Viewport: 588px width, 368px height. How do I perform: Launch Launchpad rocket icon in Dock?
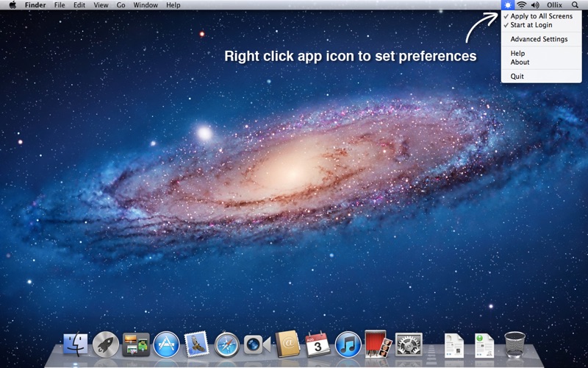(x=106, y=344)
